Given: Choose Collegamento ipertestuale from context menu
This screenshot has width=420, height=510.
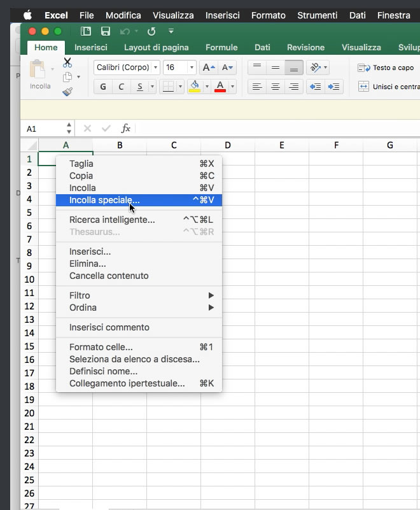Looking at the screenshot, I should (139, 383).
